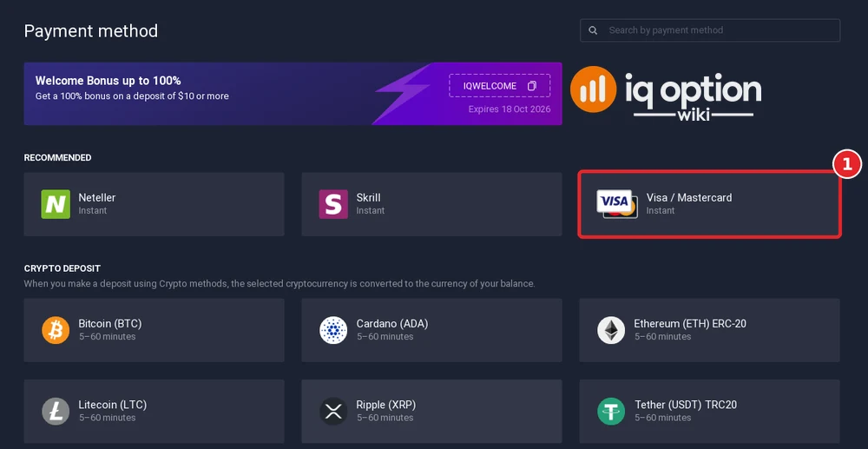
Task: Click '5–60 minutes' under Litecoin (LTC)
Action: point(107,418)
